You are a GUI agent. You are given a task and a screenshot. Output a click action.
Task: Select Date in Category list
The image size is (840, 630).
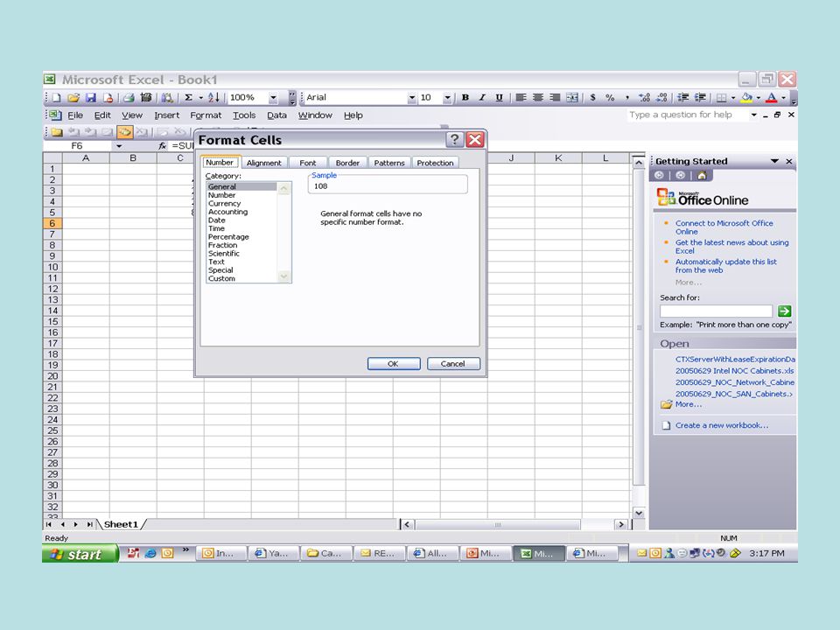(217, 220)
